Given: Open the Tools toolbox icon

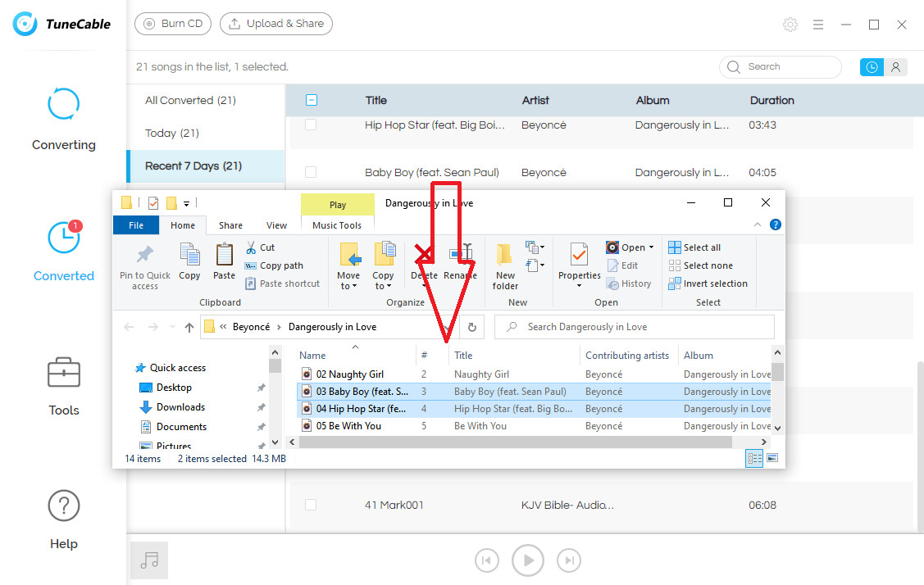Looking at the screenshot, I should point(64,372).
